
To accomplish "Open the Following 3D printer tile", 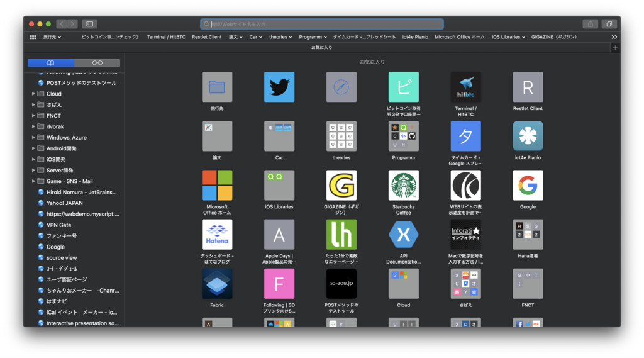I will [279, 284].
